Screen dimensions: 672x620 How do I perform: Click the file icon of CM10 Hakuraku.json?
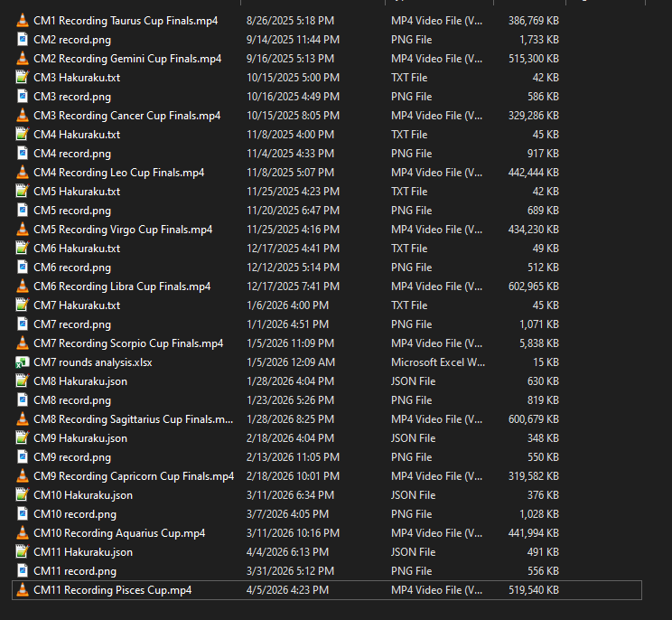[23, 495]
